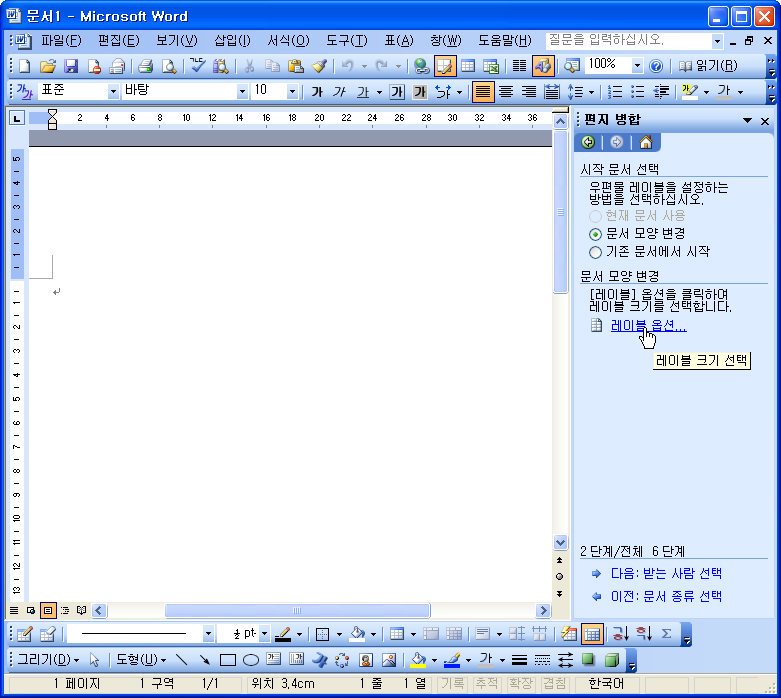Cut selection with scissors icon
The height and width of the screenshot is (698, 781).
(x=250, y=66)
